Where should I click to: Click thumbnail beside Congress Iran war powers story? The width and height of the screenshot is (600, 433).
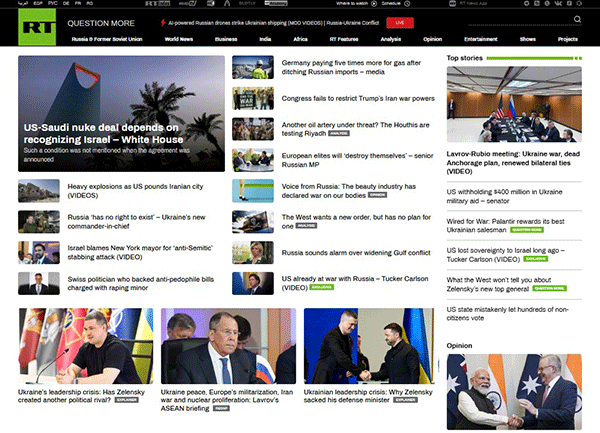253,98
